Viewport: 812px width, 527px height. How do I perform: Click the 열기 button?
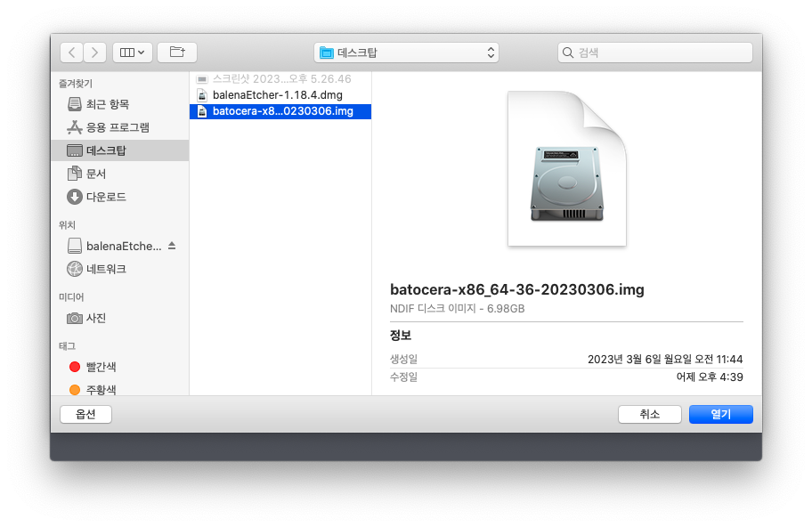[x=721, y=414]
